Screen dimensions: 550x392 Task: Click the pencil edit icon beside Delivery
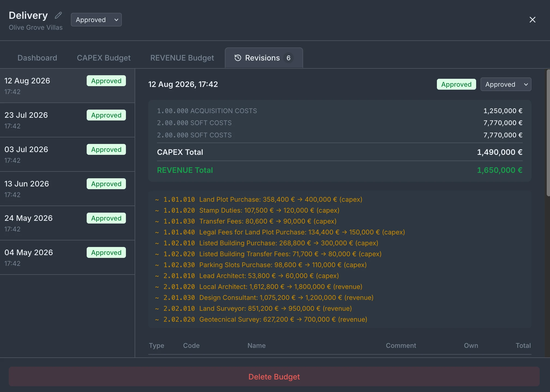tap(58, 16)
